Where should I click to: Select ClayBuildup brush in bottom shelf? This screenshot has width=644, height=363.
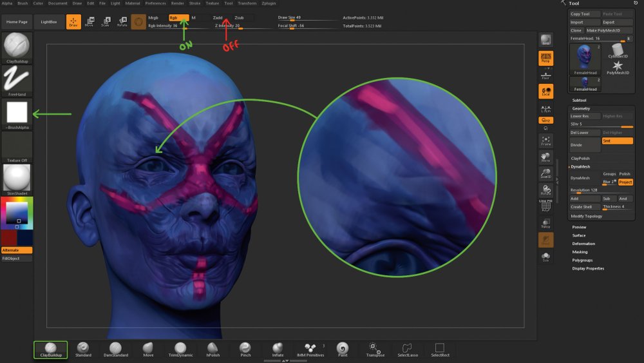click(x=50, y=350)
